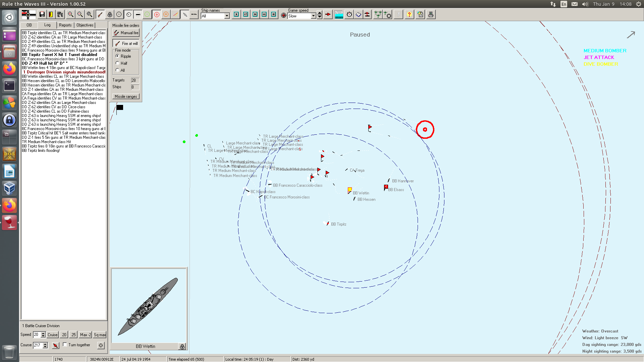This screenshot has height=362, width=644.
Task: Click the Manual fire button
Action: 126,33
